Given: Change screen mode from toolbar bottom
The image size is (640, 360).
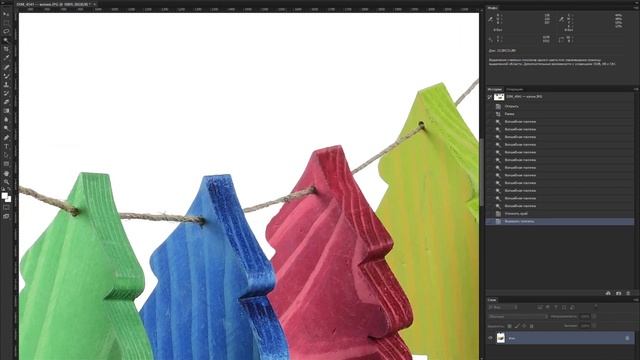Looking at the screenshot, I should pyautogui.click(x=6, y=216).
